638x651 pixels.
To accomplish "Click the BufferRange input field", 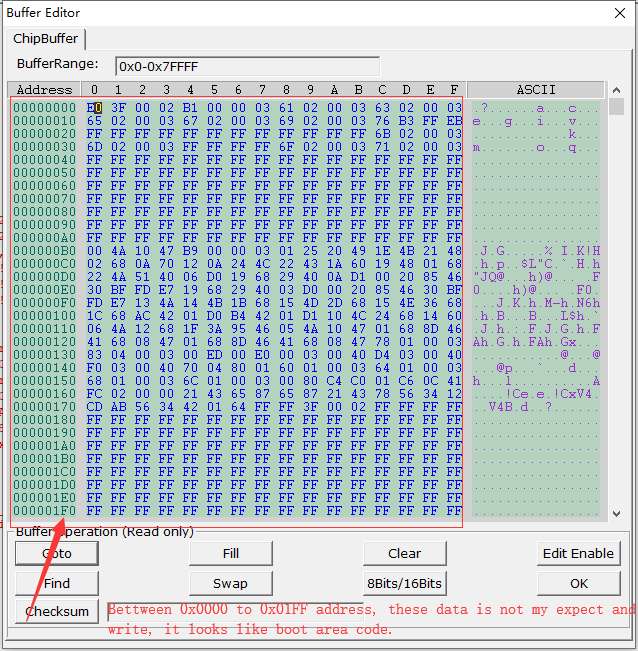I will point(247,66).
